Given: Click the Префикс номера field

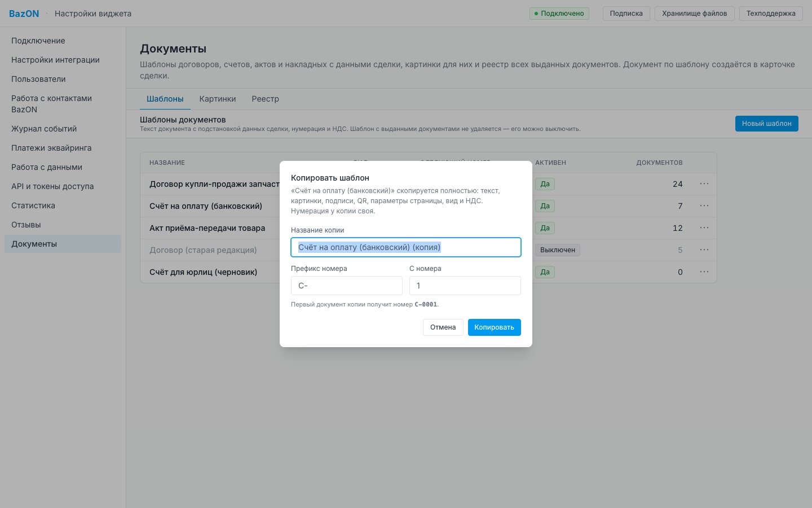Looking at the screenshot, I should click(x=347, y=286).
